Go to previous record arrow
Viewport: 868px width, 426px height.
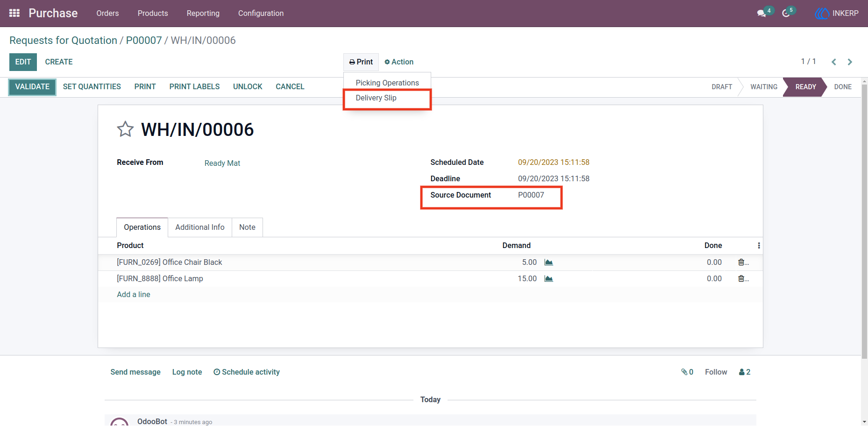coord(834,62)
